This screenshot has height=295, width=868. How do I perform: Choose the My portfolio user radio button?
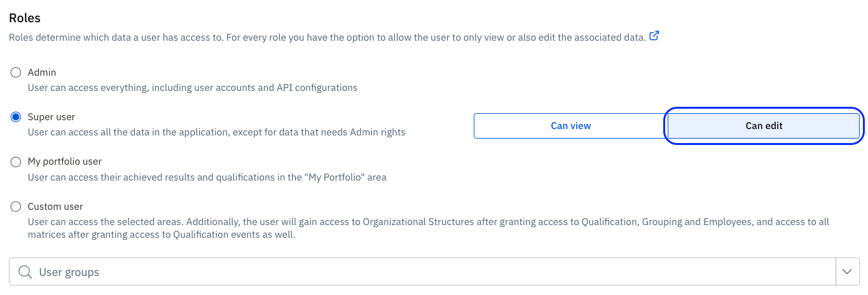coord(17,162)
